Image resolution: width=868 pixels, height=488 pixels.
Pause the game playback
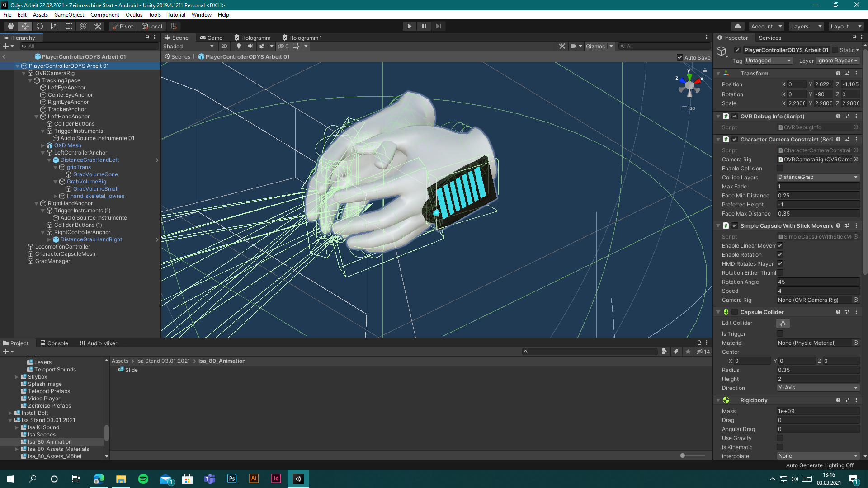424,26
